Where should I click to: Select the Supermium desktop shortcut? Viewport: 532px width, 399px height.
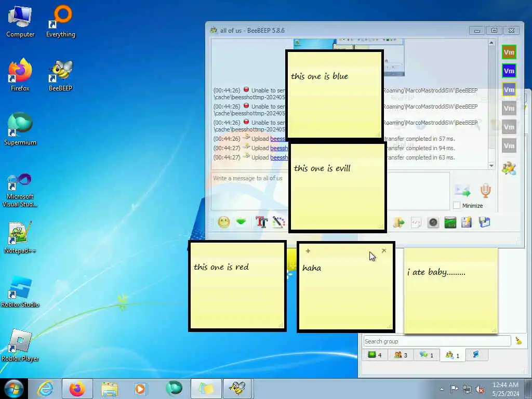pyautogui.click(x=20, y=129)
